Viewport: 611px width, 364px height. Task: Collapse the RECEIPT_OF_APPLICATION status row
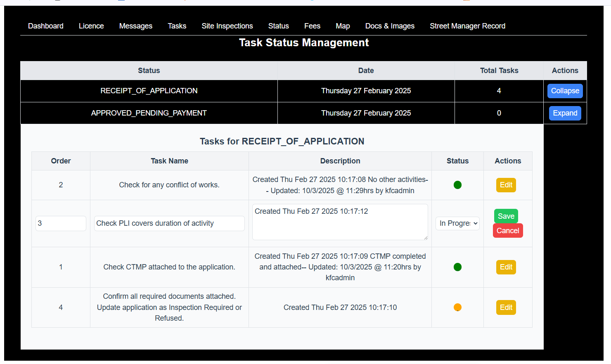[565, 91]
